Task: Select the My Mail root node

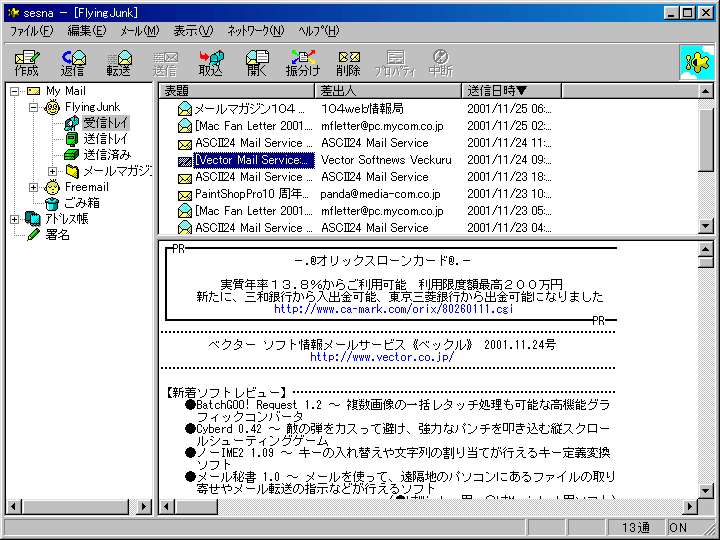Action: click(x=66, y=91)
